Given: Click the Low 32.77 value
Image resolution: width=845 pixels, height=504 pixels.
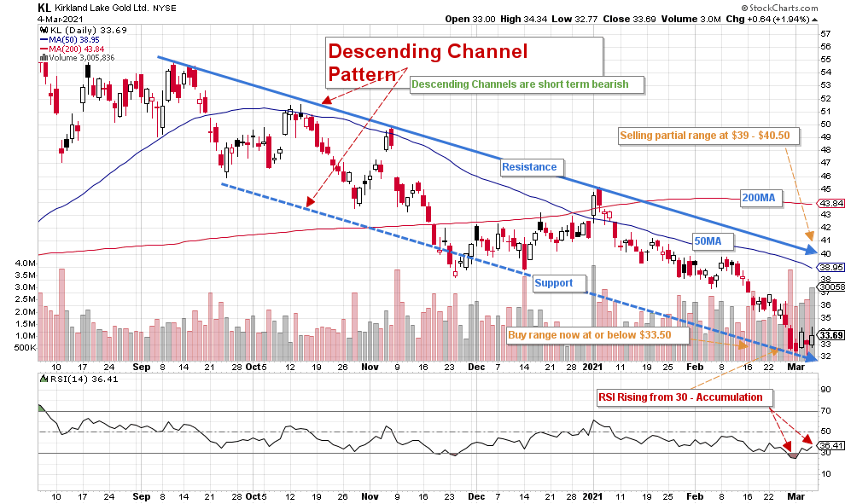Looking at the screenshot, I should point(574,19).
